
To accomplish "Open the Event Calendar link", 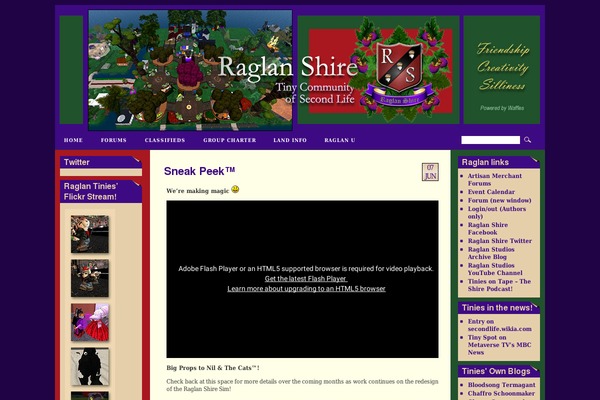I will [x=491, y=192].
